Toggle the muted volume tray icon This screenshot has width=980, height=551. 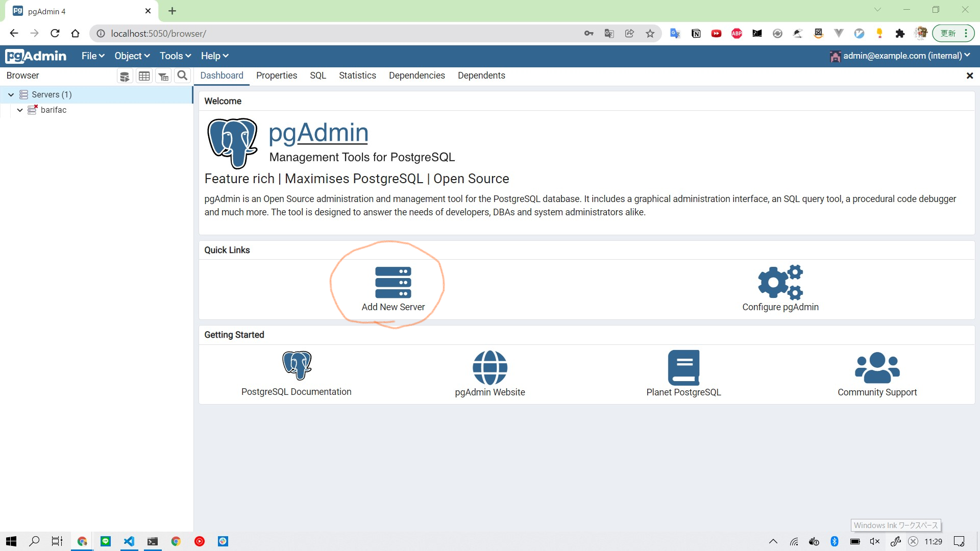click(x=874, y=541)
